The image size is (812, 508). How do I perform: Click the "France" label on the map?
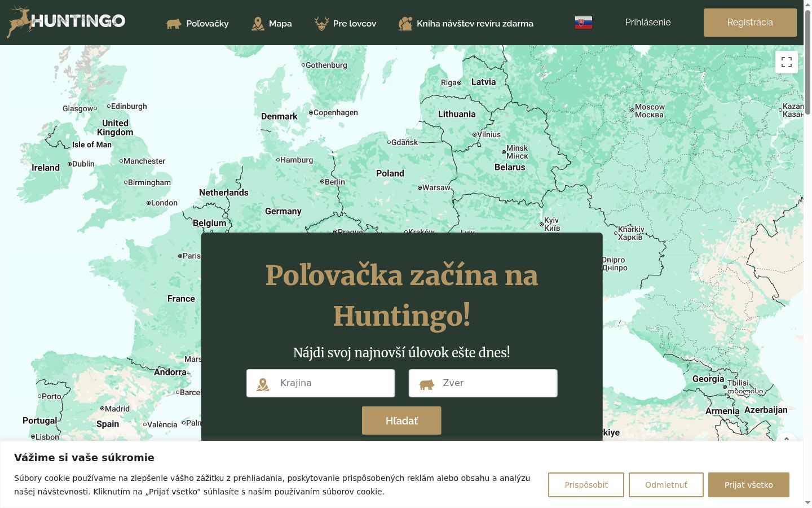(x=181, y=299)
